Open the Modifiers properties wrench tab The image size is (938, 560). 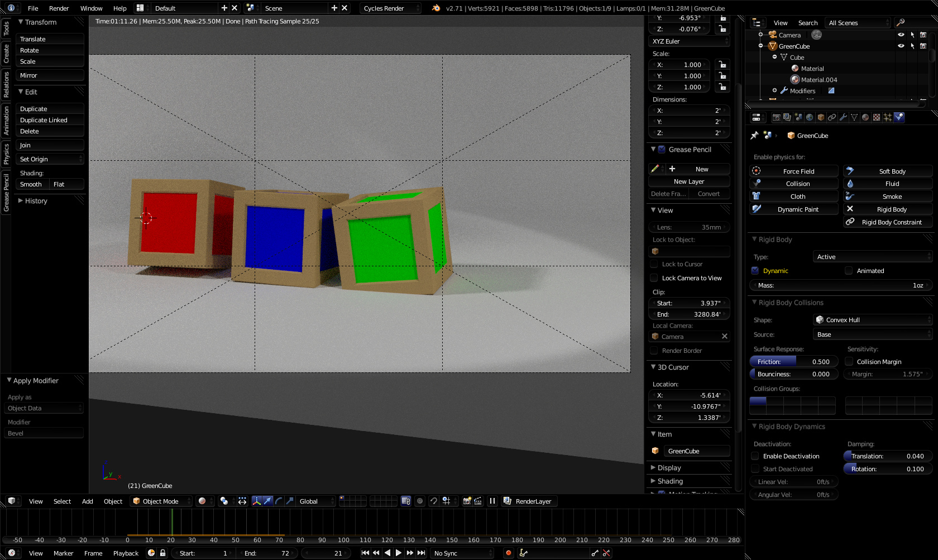[843, 117]
